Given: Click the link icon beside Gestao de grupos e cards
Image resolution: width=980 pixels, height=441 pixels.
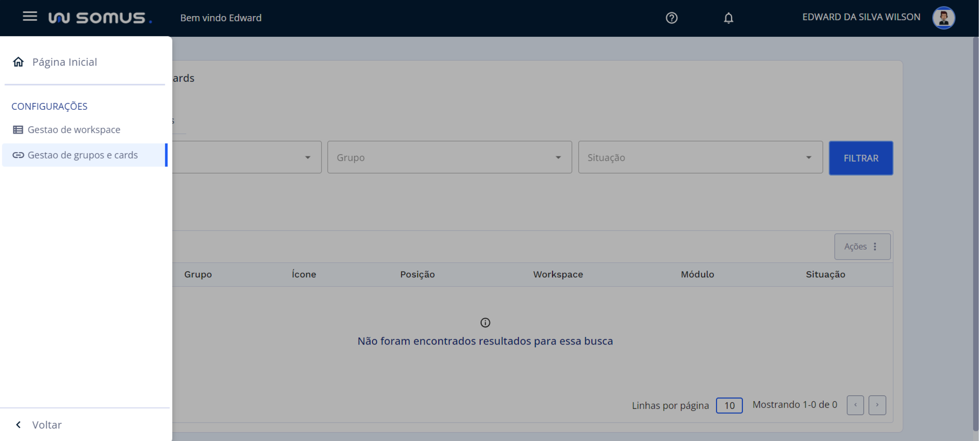Looking at the screenshot, I should coord(17,155).
